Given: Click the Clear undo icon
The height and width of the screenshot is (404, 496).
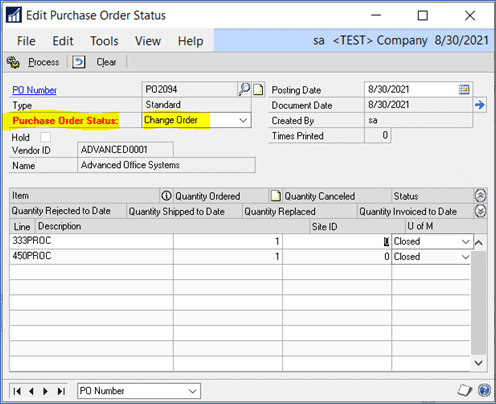Looking at the screenshot, I should tap(79, 62).
